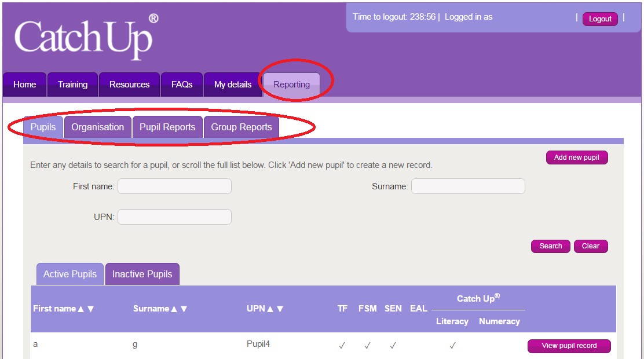Open the Home tab
The height and width of the screenshot is (359, 644).
point(25,85)
